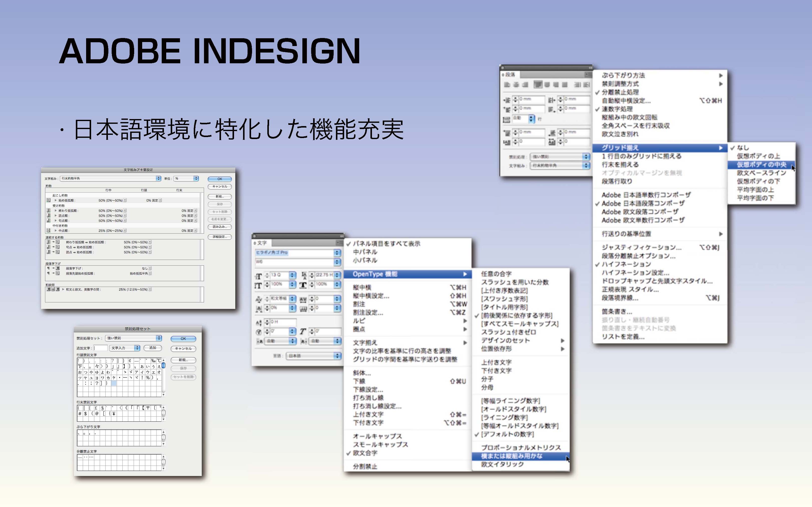Click the align center icon in 段落 panel
Screen dimensions: 812x507
[516, 85]
